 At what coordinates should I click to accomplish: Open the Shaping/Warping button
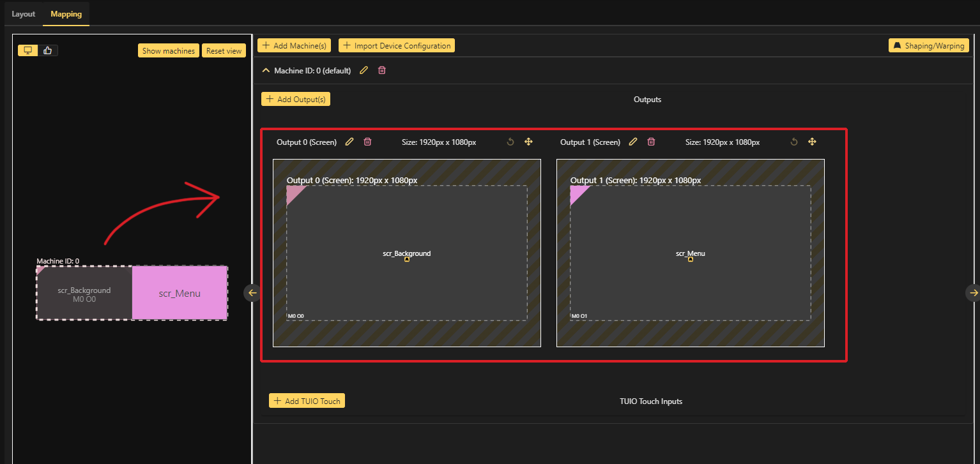(x=929, y=46)
